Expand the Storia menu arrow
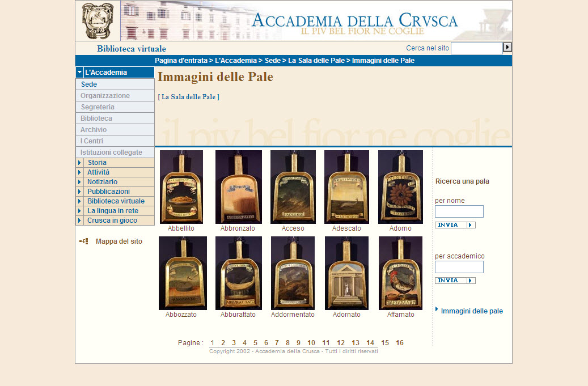Screen dimensions: 588x386 point(79,163)
